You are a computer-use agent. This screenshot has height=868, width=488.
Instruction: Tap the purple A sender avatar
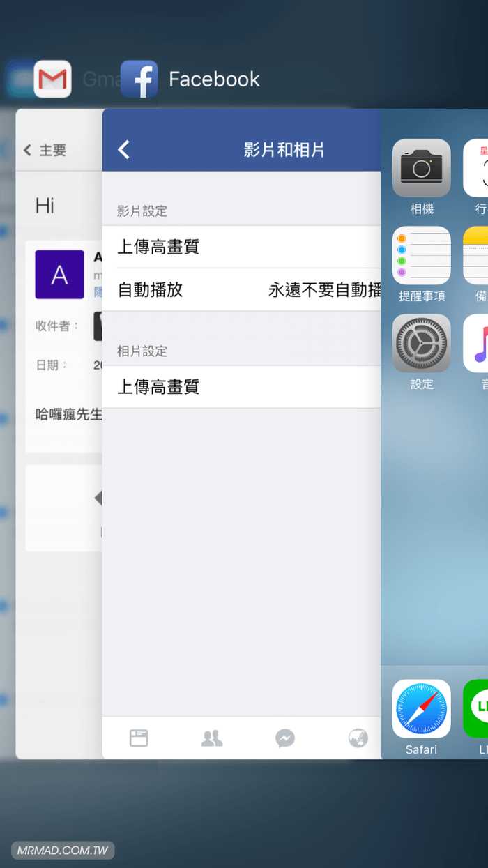pos(60,275)
